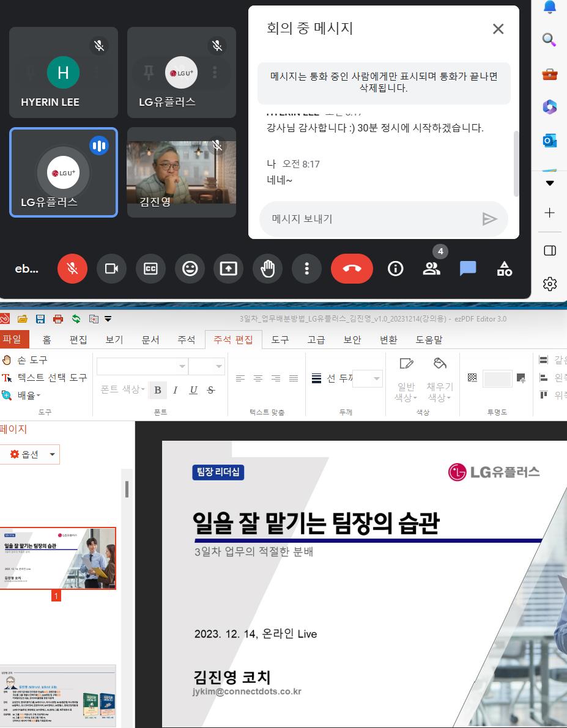Open meeting details info icon
The image size is (567, 728).
tap(396, 268)
